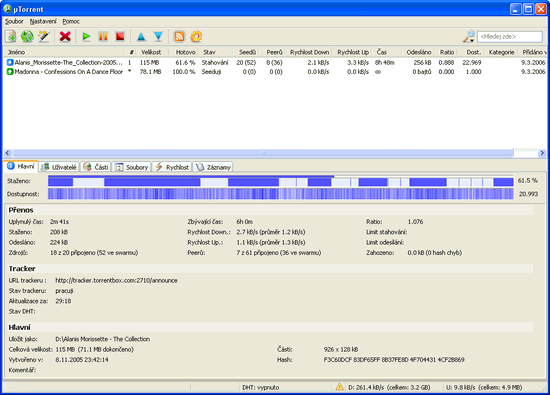550x395 pixels.
Task: Click the green Start torrent play icon
Action: point(86,36)
